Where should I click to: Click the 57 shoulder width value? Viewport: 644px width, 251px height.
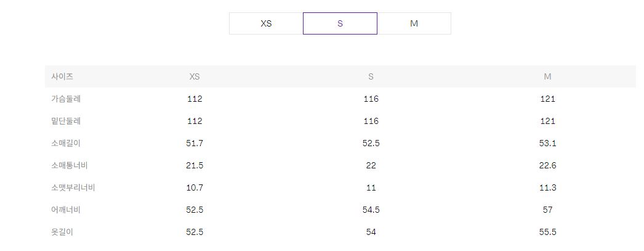click(x=547, y=210)
